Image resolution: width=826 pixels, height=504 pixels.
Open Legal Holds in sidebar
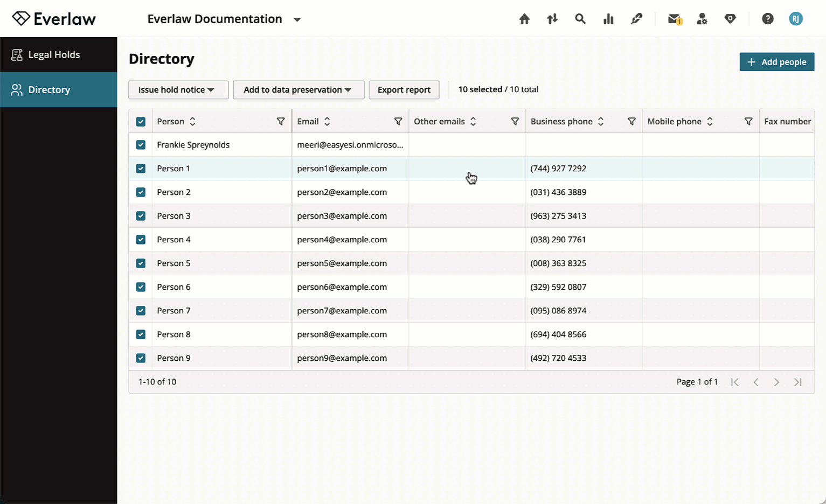pyautogui.click(x=58, y=54)
